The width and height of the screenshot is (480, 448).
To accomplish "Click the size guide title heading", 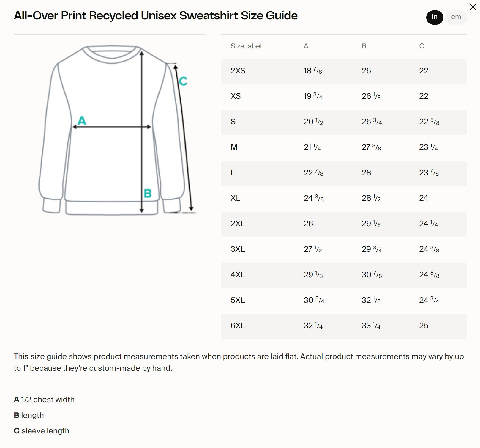I will click(156, 15).
